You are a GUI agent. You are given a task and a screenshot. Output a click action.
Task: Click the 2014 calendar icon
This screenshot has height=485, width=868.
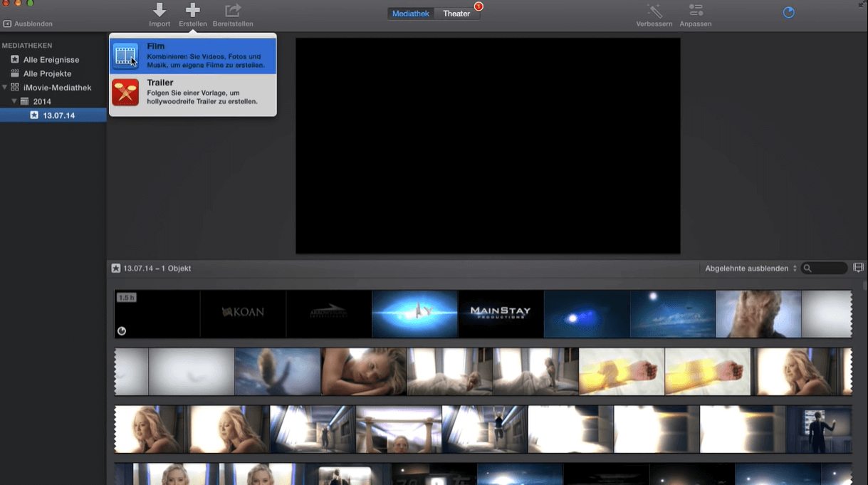pyautogui.click(x=24, y=101)
